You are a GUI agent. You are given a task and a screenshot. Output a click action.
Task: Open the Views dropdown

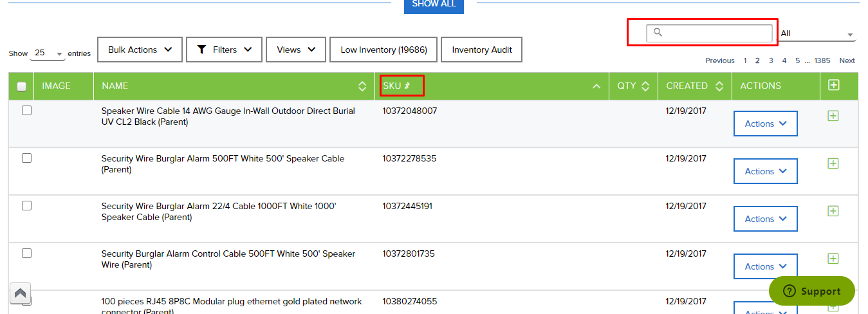tap(296, 50)
